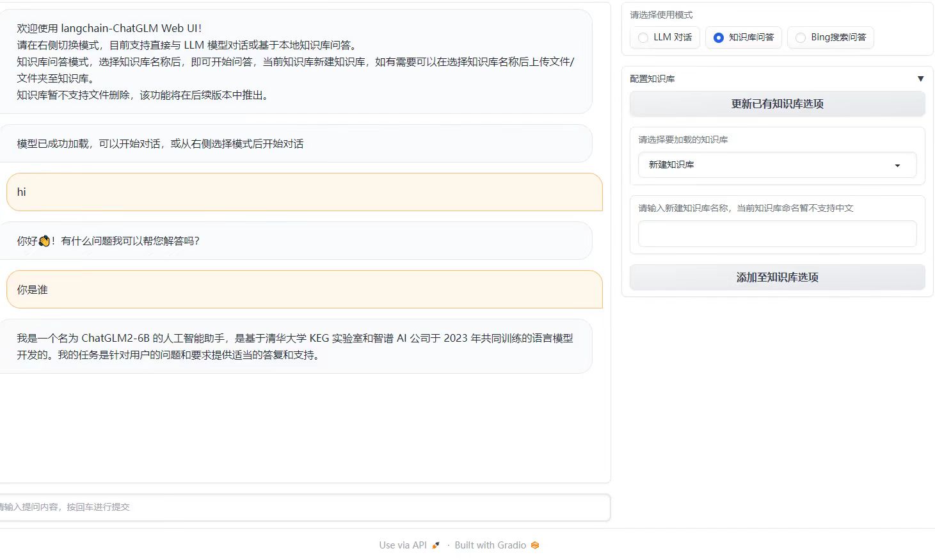Click the new knowledge base name input field

[778, 234]
